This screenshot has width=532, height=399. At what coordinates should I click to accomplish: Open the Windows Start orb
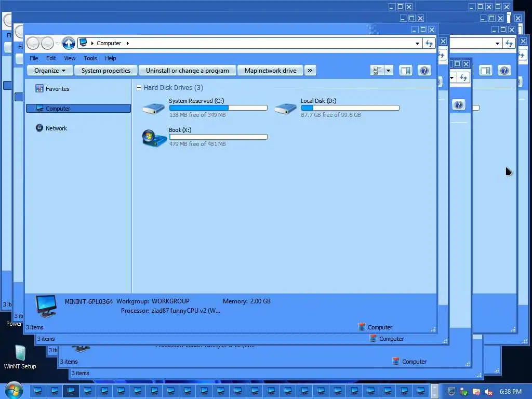tap(14, 391)
